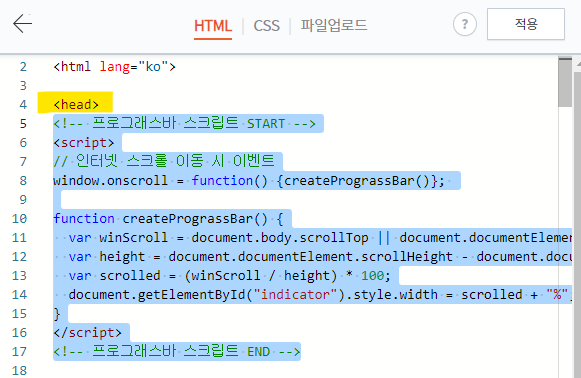Click the closing brace on line 15
The height and width of the screenshot is (378, 581).
tap(57, 314)
